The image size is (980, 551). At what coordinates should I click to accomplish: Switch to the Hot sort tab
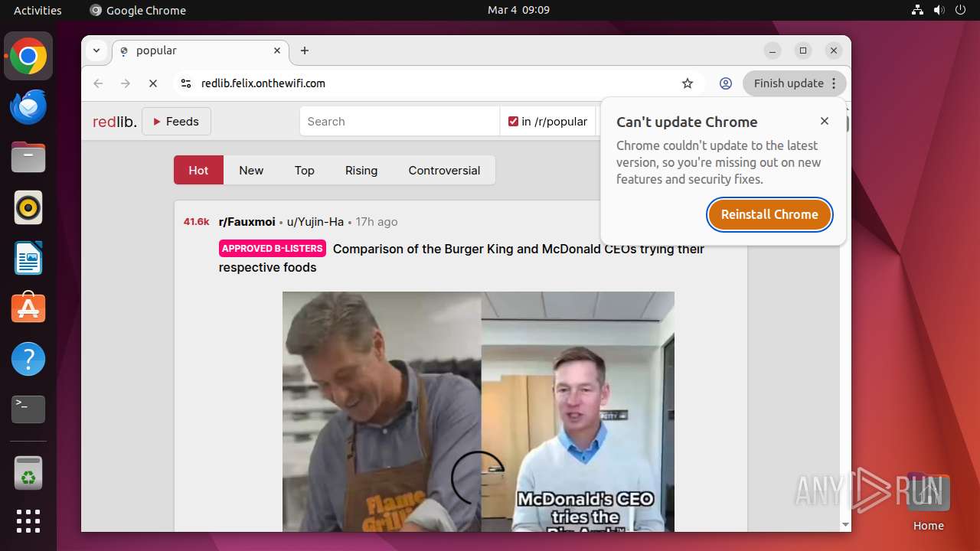(198, 170)
